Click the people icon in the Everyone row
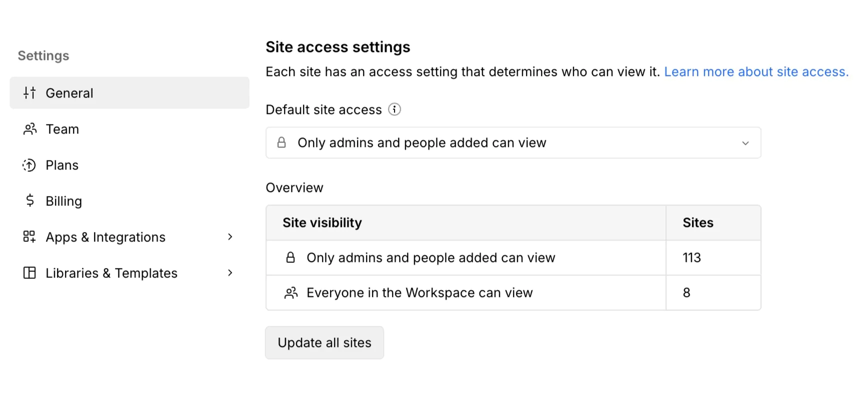Viewport: 868px width, 403px height. [291, 293]
